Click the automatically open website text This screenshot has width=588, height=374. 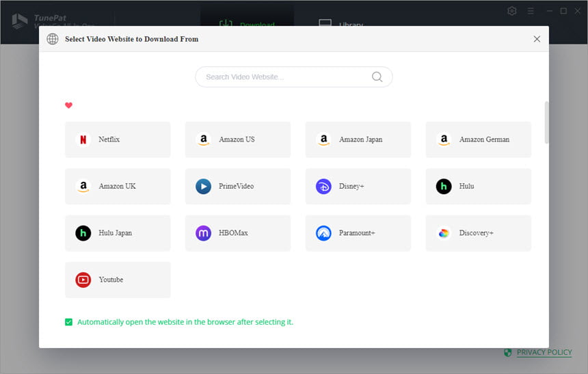(185, 322)
